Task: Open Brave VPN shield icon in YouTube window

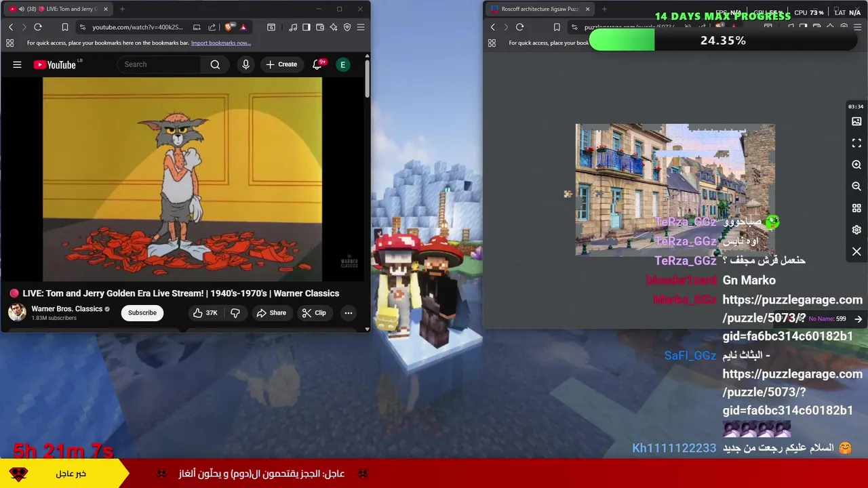Action: 347,27
